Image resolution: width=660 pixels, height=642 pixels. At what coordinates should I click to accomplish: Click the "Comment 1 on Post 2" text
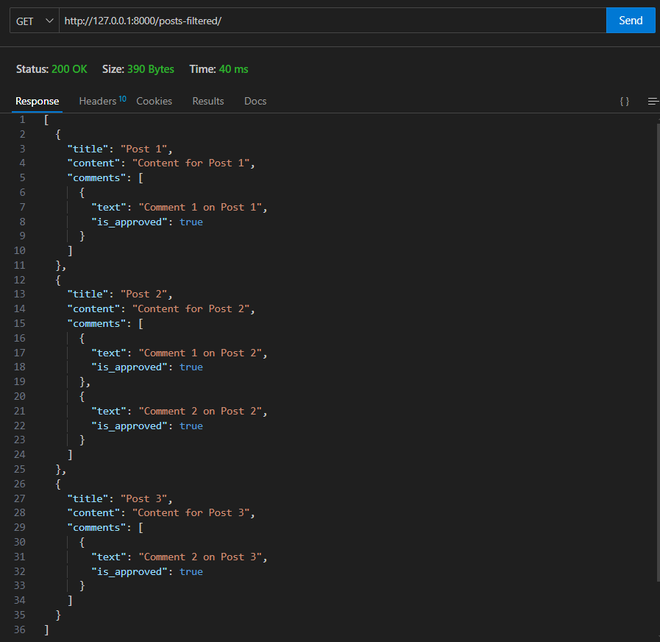pos(202,353)
